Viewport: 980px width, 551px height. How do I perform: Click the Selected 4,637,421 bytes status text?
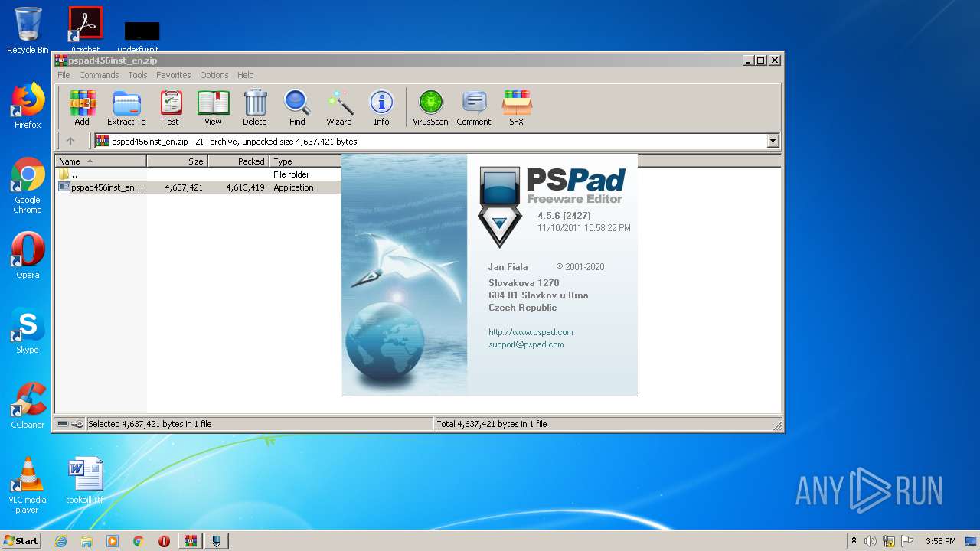[x=150, y=424]
